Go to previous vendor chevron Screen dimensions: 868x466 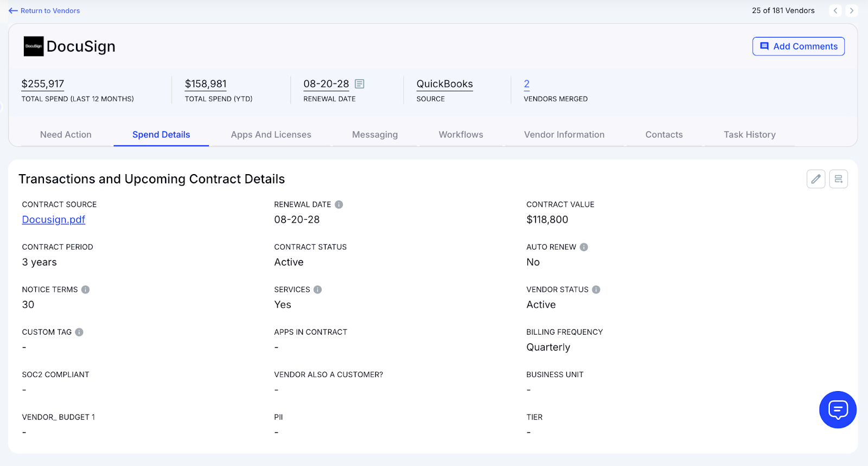click(835, 10)
